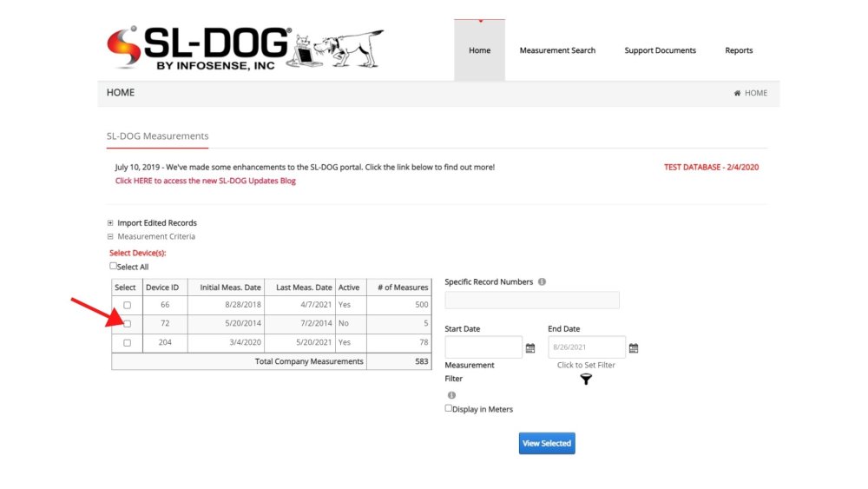Click the 583 total measurements cell

tap(399, 361)
